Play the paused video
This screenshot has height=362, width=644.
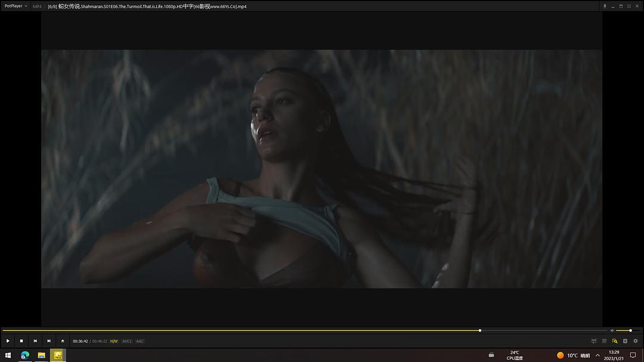pyautogui.click(x=8, y=341)
